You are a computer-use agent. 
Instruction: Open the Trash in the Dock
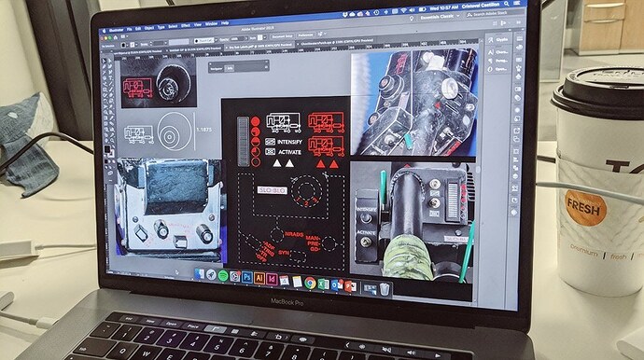[385, 289]
